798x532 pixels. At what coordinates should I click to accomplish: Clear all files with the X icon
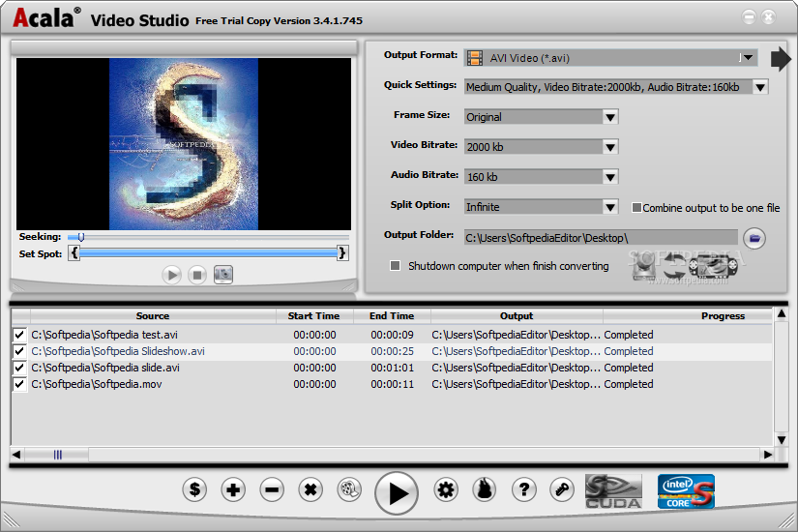[310, 489]
